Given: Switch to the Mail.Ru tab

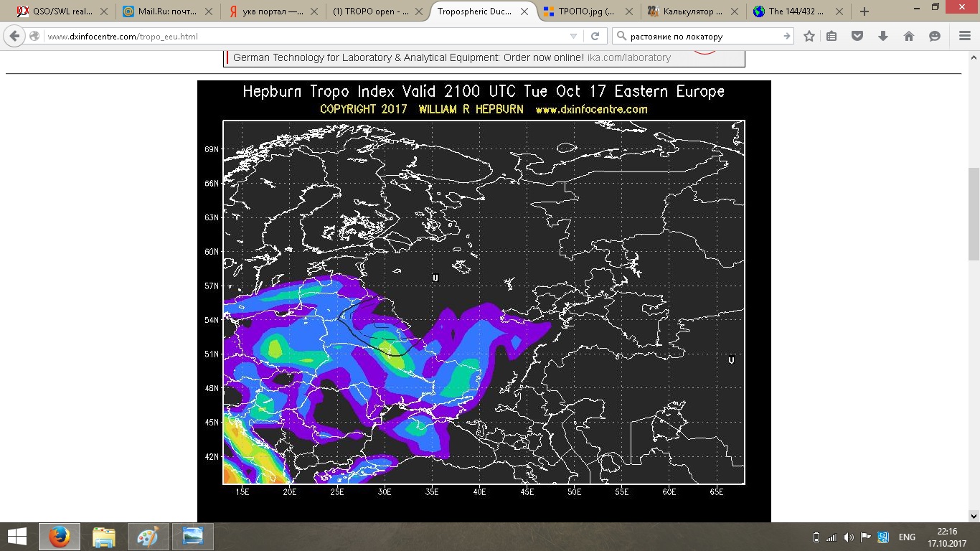Looking at the screenshot, I should (165, 11).
